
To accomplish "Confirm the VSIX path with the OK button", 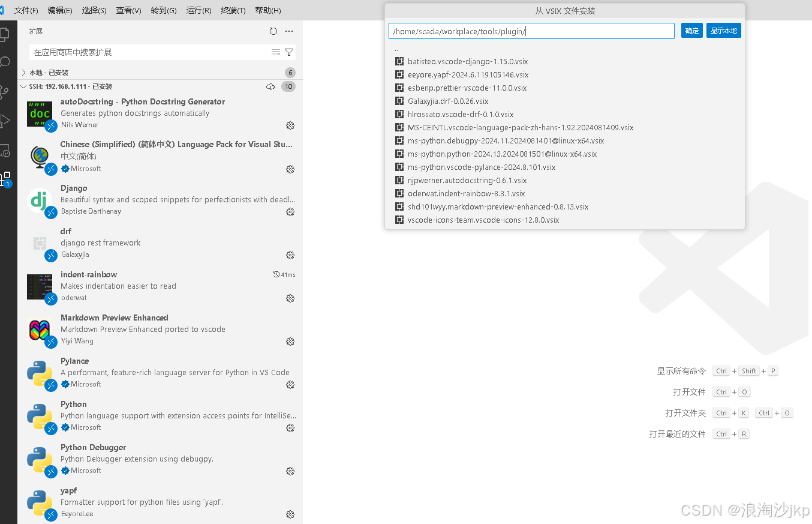I will point(692,31).
